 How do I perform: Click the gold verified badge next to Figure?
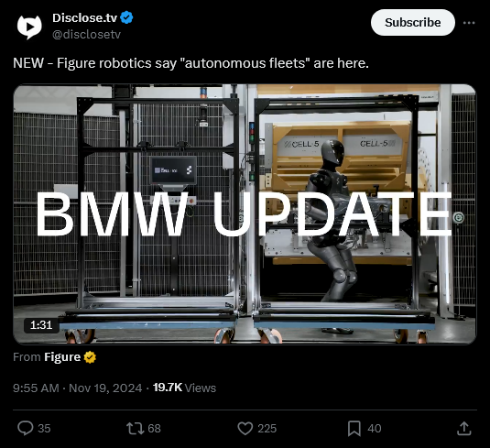point(90,357)
